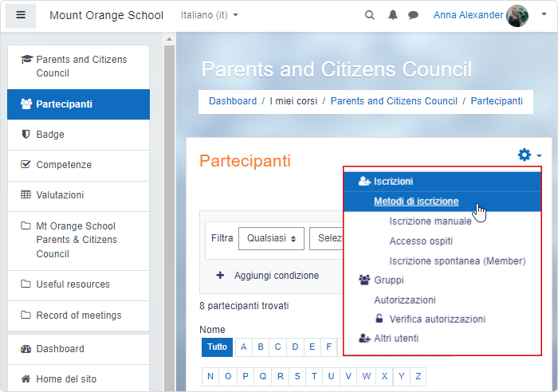Screen dimensions: 558x392
Task: Click Partecipanti breadcrumb link
Action: (x=497, y=101)
